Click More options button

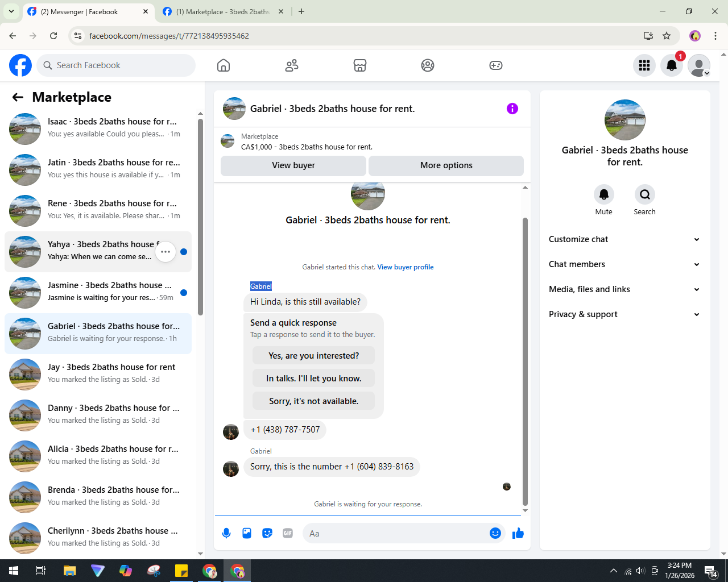click(446, 165)
